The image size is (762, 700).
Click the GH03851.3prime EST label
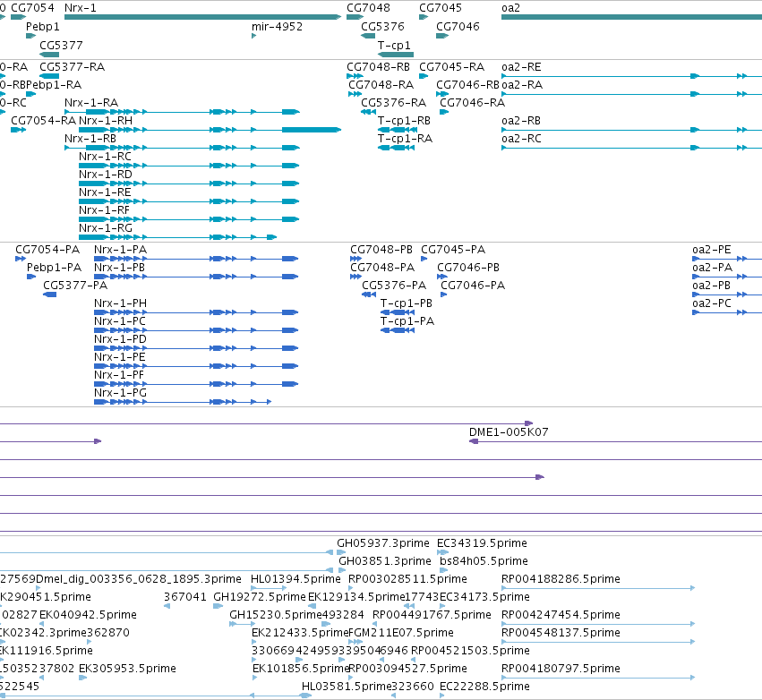pyautogui.click(x=385, y=560)
